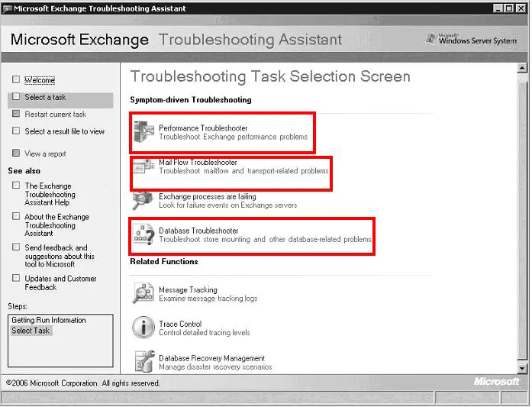Click the box icon beside Exchange Troubleshooting Assistant Help
Viewport: 532px width, 407px height.
tap(16, 185)
